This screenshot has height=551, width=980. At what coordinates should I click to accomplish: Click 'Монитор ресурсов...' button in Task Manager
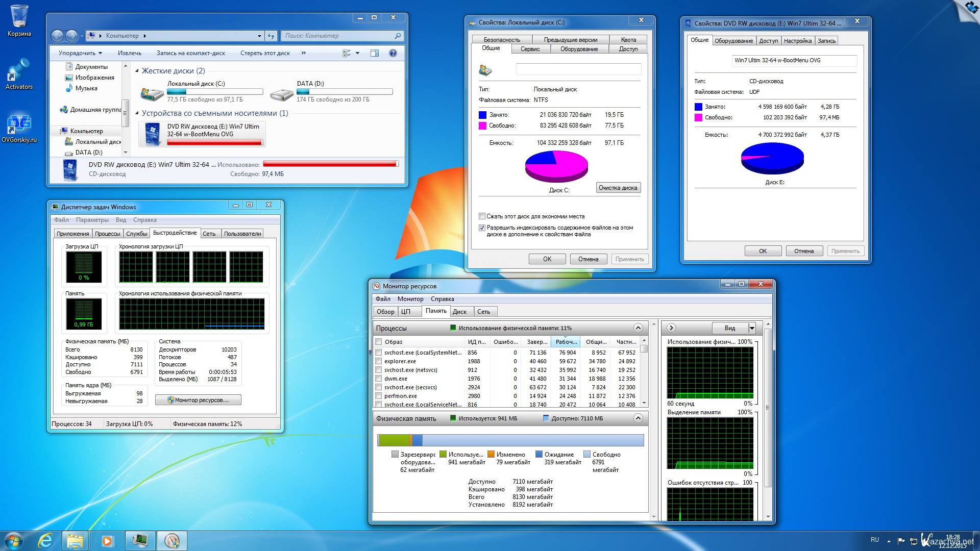(x=198, y=400)
